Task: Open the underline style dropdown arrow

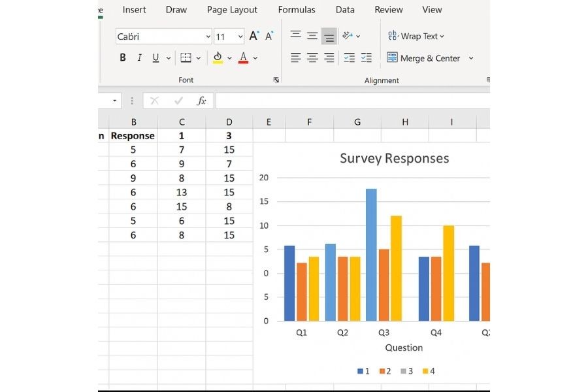Action: [169, 58]
